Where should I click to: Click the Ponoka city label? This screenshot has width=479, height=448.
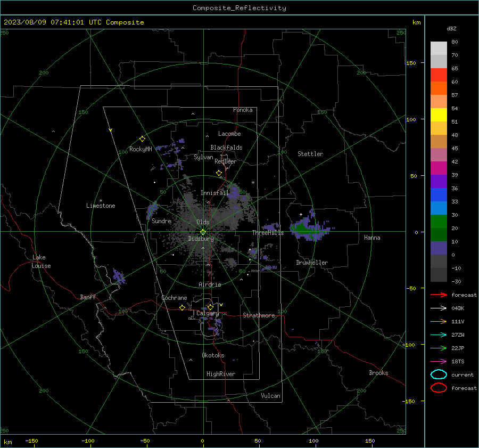coord(243,110)
